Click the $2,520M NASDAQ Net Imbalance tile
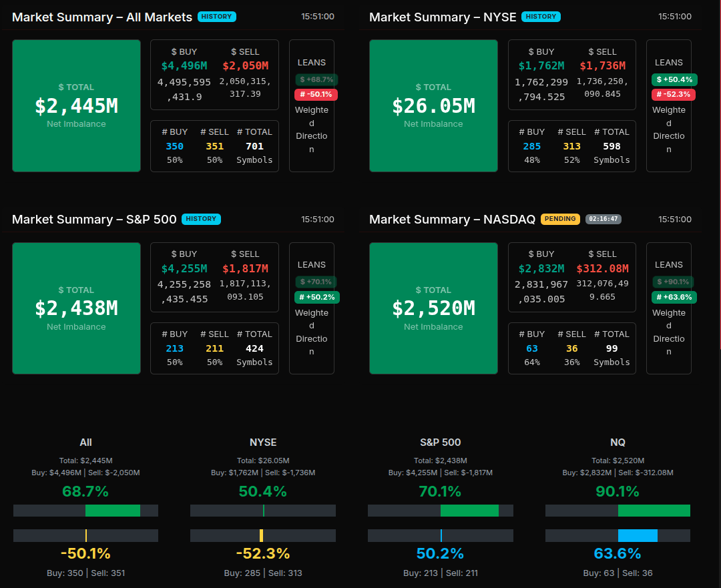The width and height of the screenshot is (721, 588). click(x=433, y=308)
